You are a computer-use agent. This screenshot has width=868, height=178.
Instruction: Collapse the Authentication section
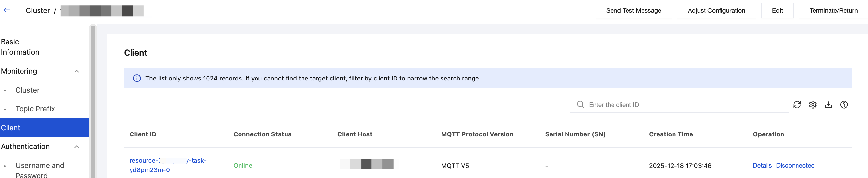pos(76,147)
